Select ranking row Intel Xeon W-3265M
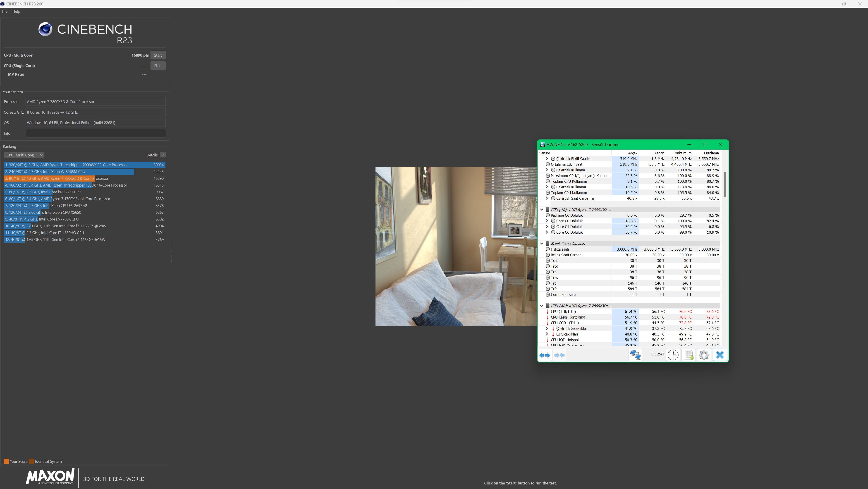 tap(84, 172)
